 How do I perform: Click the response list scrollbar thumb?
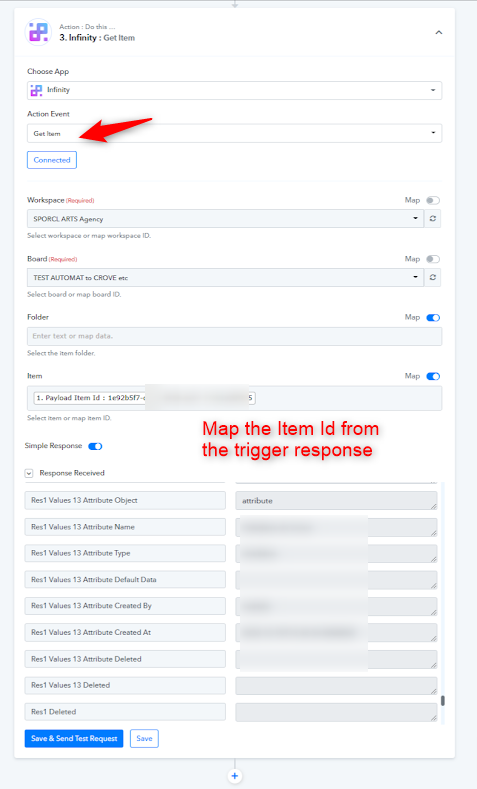click(x=443, y=700)
